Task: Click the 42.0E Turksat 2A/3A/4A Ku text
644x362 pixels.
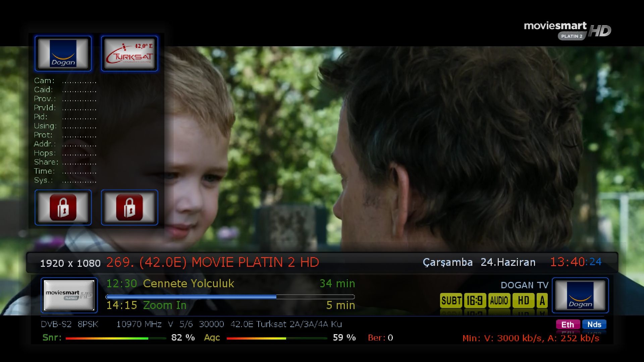Action: [286, 324]
